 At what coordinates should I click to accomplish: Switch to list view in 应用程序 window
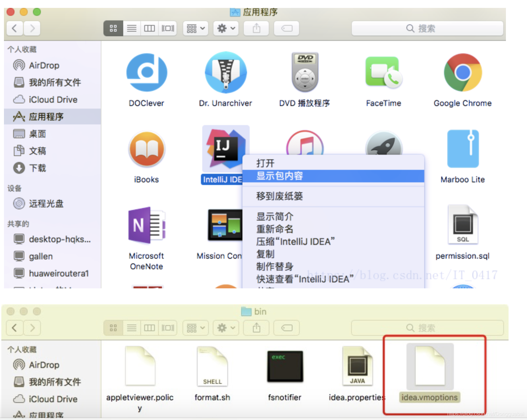132,28
